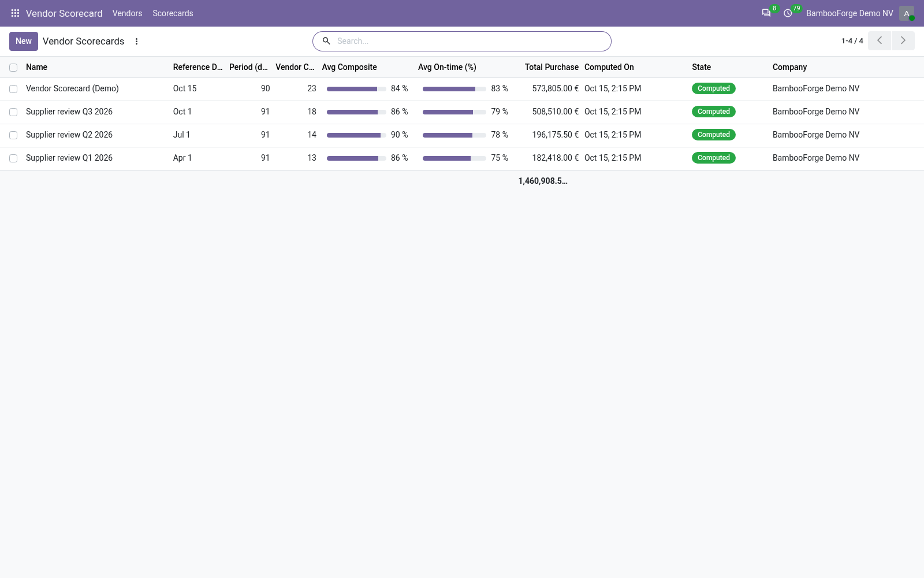The width and height of the screenshot is (924, 578).
Task: Click the Vendor Scorecard app title
Action: tap(64, 13)
